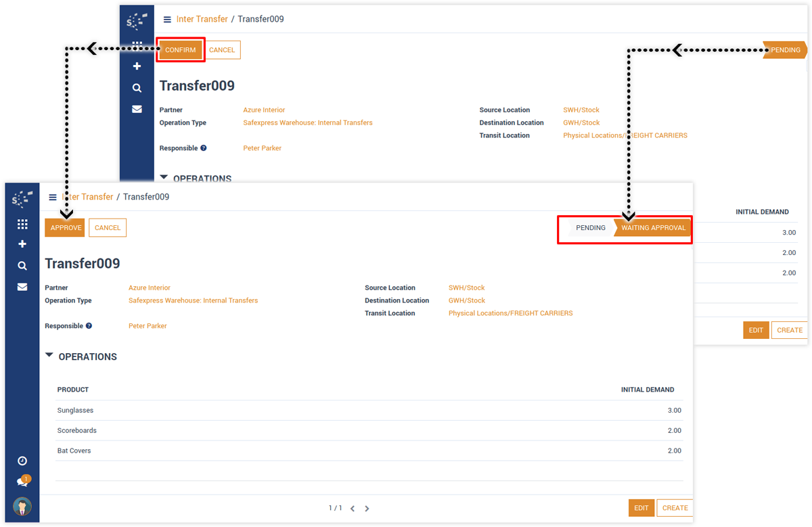Click the user avatar at the sidebar bottom

tap(22, 506)
